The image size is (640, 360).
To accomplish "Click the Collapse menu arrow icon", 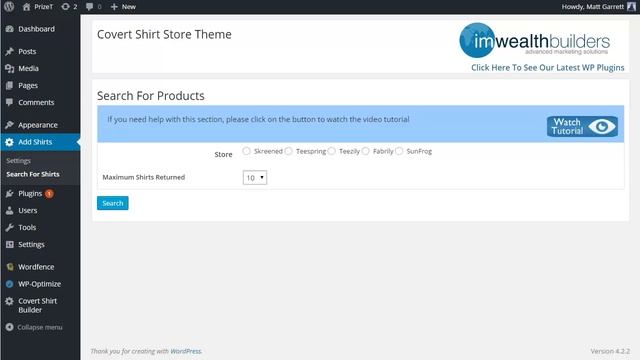I will click(x=10, y=327).
